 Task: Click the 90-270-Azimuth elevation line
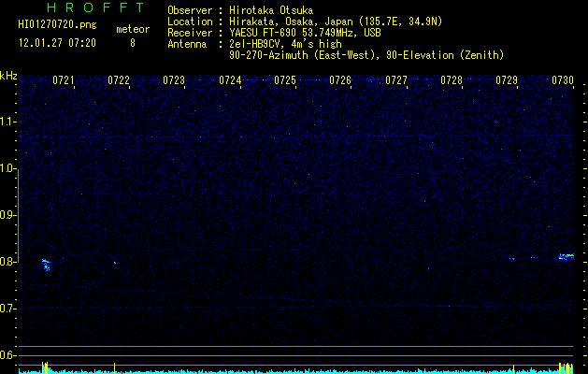tap(366, 55)
